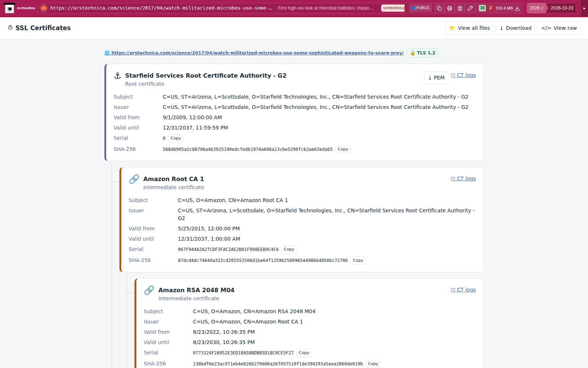Click the lock icon beside SSL Certificates
This screenshot has height=368, width=588.
coord(10,28)
